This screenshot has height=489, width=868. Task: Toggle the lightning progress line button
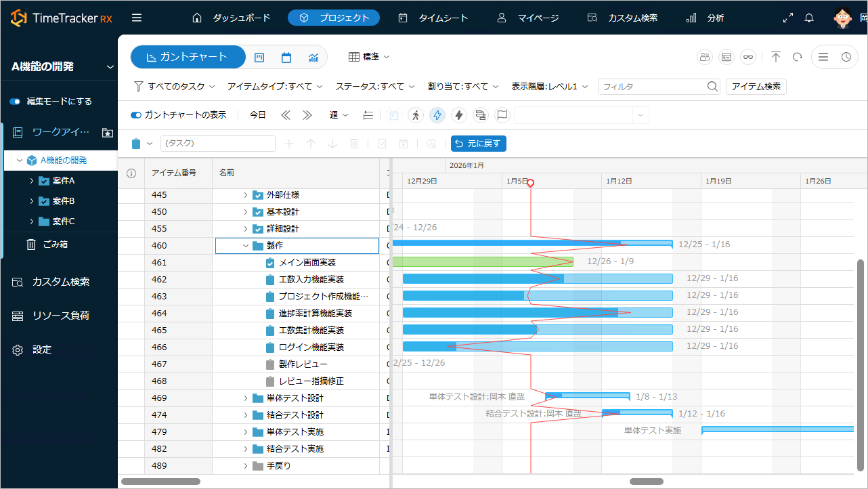[437, 115]
